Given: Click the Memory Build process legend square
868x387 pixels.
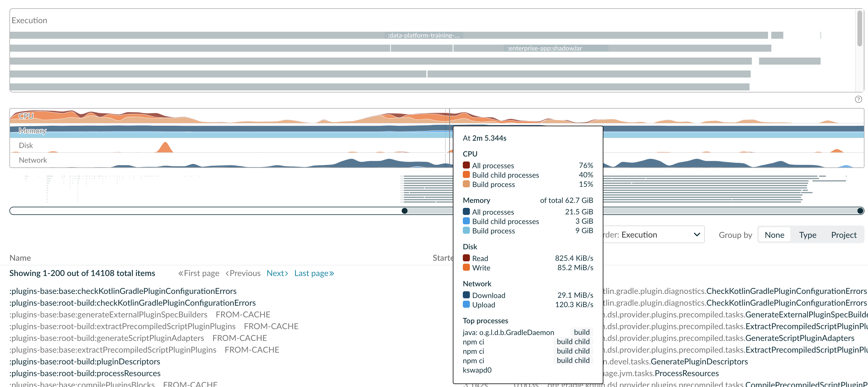Looking at the screenshot, I should pos(466,230).
